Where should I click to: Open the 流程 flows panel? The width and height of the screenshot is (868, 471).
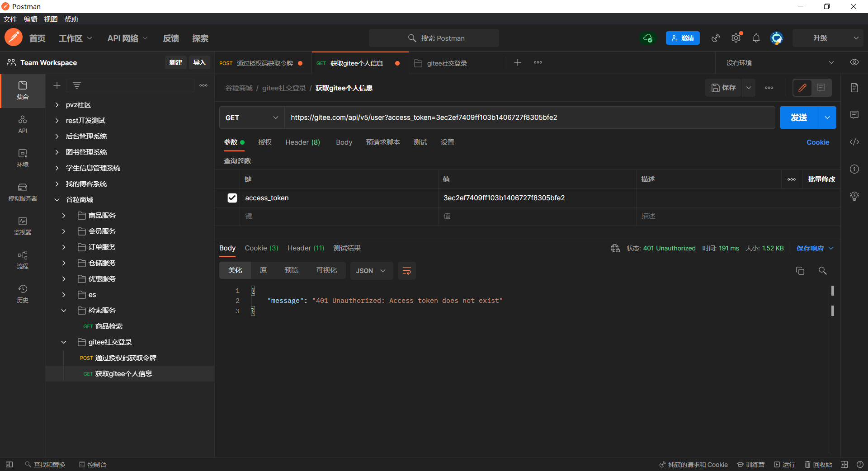pyautogui.click(x=23, y=260)
